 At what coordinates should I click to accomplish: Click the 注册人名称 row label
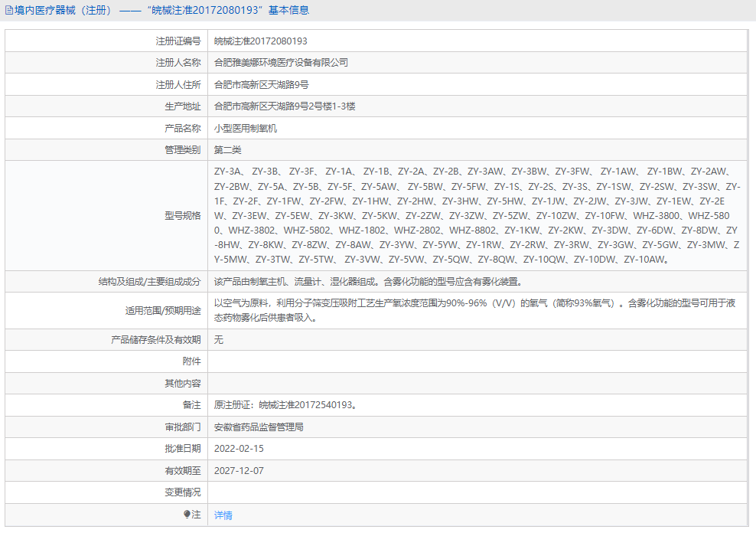point(178,63)
